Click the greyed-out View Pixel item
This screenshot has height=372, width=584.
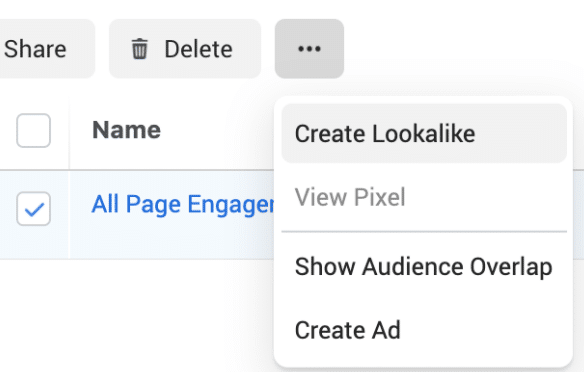click(350, 197)
